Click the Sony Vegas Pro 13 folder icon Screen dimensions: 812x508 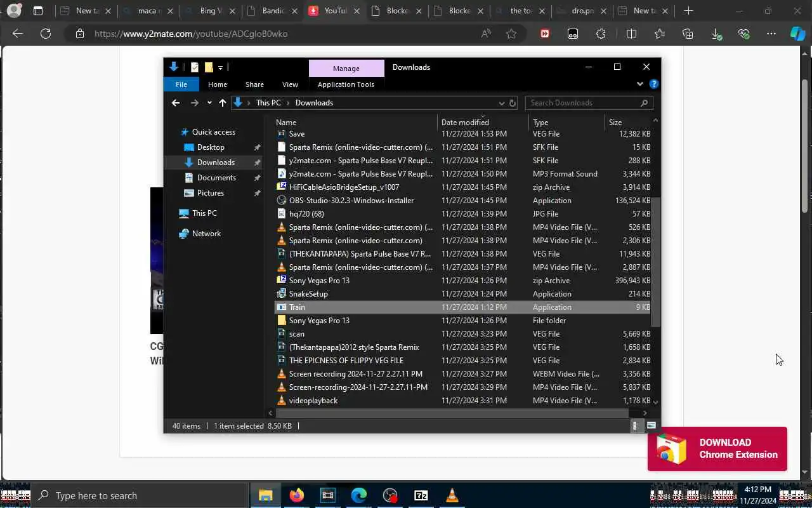(x=282, y=321)
